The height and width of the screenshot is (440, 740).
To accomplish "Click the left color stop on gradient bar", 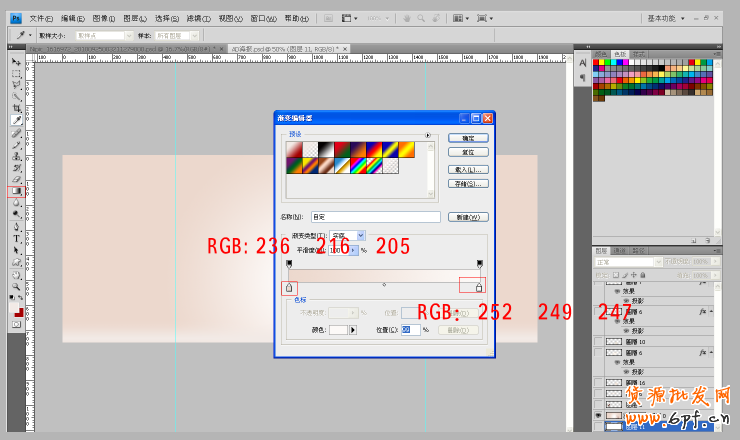I will pos(289,288).
